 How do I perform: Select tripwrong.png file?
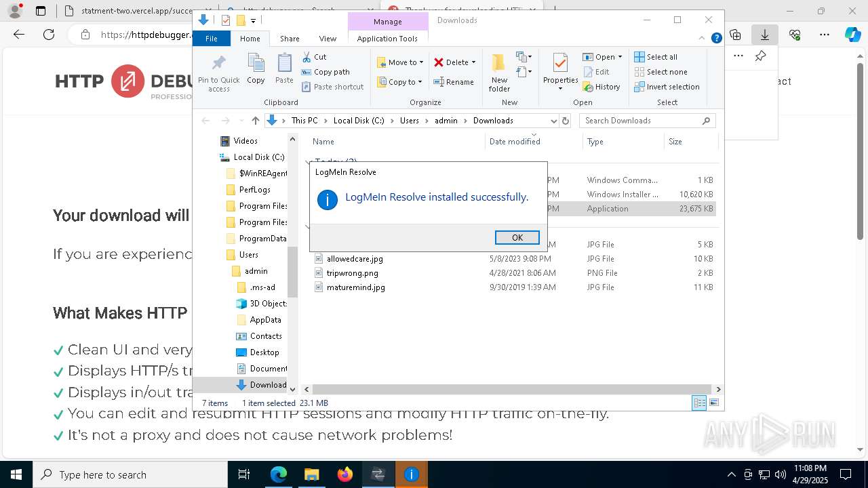353,273
